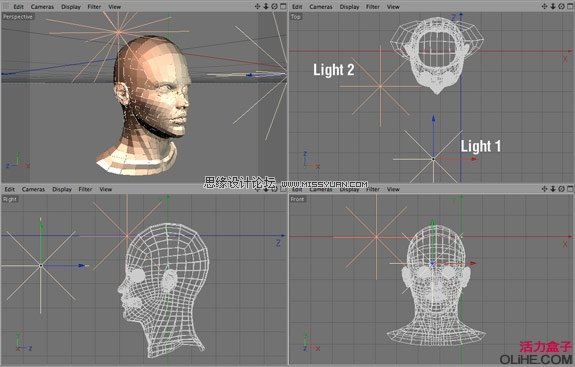Viewport: 575px width, 367px height.
Task: Select the Light 2 object in Top view
Action: (380, 87)
